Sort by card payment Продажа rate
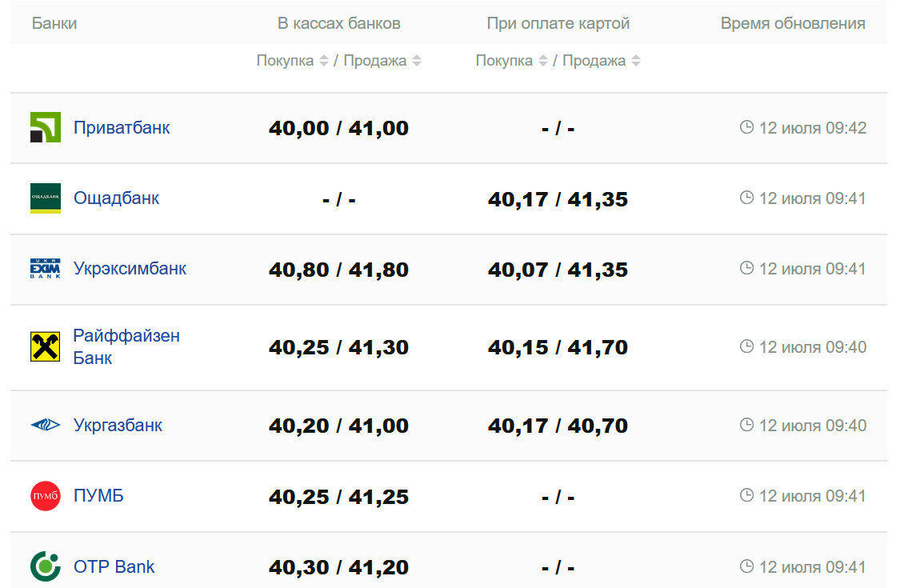This screenshot has height=588, width=900. coord(635,61)
